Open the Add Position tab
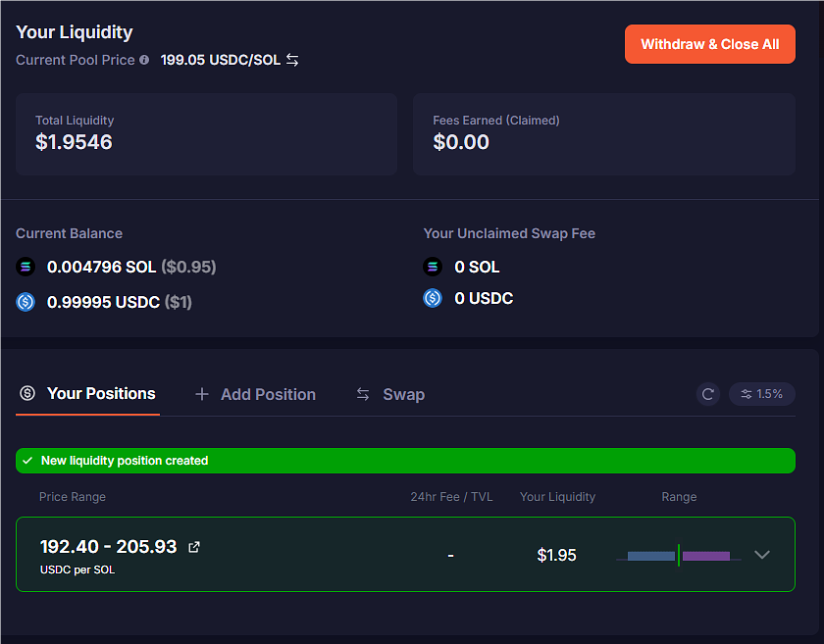The image size is (824, 644). pyautogui.click(x=255, y=394)
